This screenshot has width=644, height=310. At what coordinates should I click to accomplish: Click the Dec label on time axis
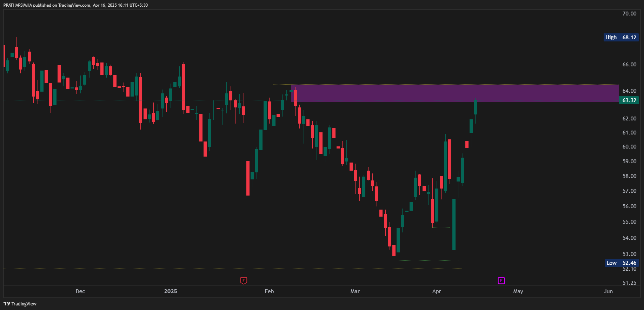pyautogui.click(x=80, y=291)
